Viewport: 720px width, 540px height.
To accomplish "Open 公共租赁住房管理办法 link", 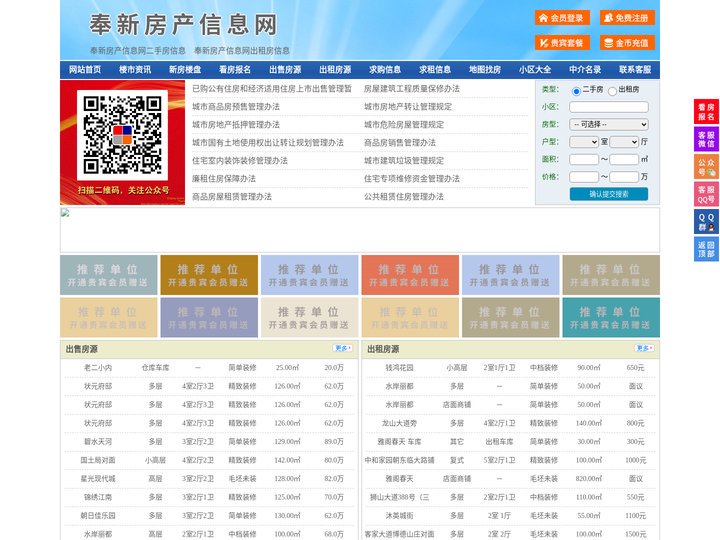I will click(x=404, y=196).
